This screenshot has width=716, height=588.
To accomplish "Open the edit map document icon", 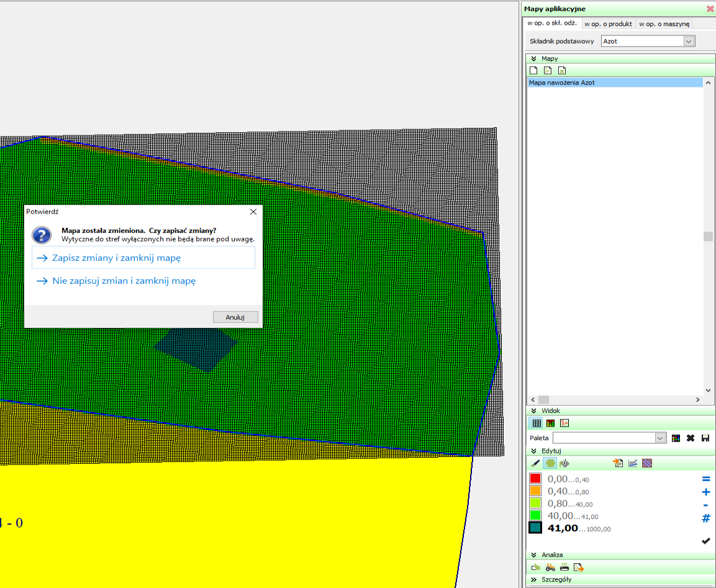I will tap(548, 70).
